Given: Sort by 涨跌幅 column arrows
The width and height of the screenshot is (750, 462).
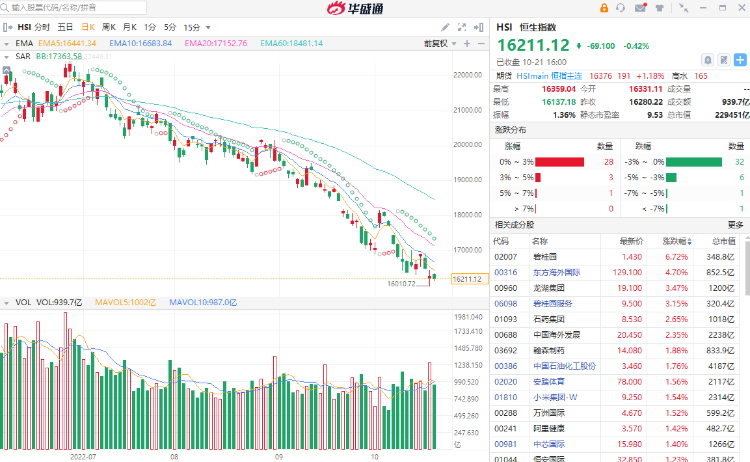Looking at the screenshot, I should tap(689, 242).
